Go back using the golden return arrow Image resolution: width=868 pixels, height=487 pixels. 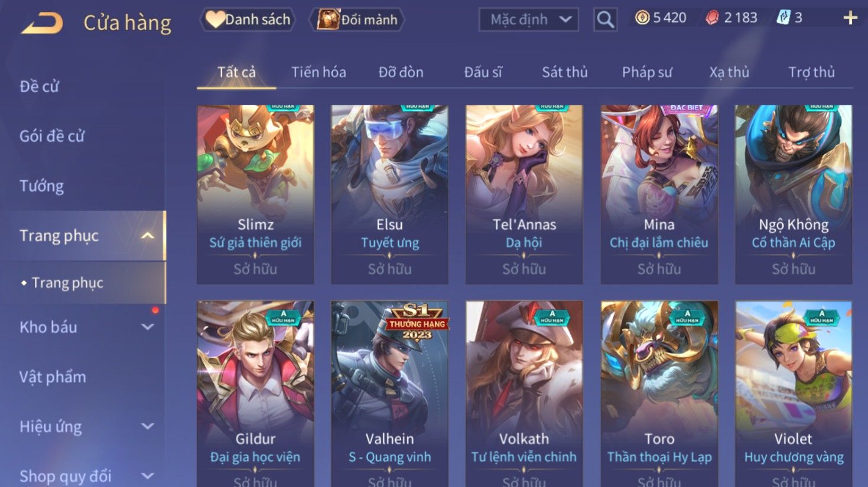[x=42, y=23]
